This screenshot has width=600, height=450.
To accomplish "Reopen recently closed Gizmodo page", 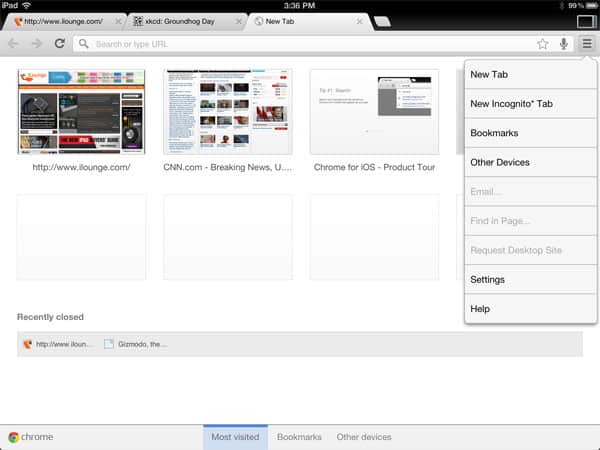I will pyautogui.click(x=135, y=344).
